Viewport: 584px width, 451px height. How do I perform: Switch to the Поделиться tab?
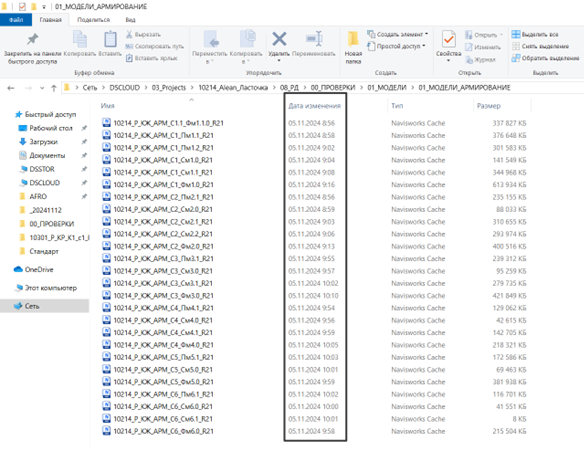click(93, 20)
